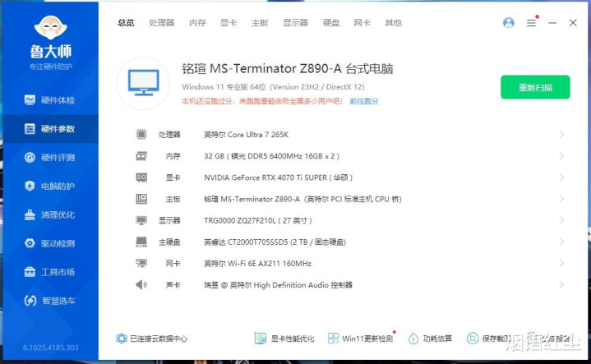
Task: Open 硬件评测 benchmark section
Action: (50, 158)
